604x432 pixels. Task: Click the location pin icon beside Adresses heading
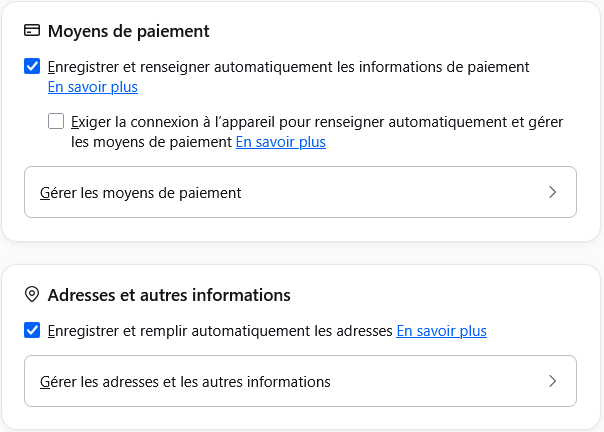(32, 294)
